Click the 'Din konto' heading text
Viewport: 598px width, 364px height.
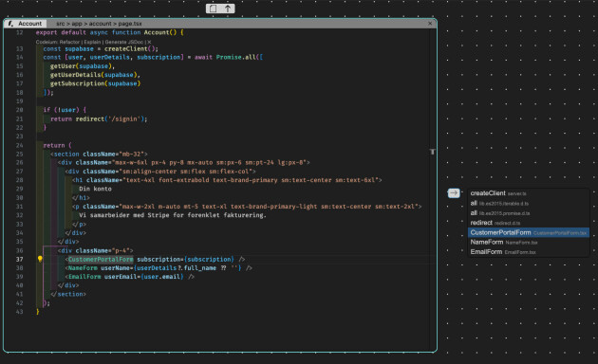click(95, 189)
